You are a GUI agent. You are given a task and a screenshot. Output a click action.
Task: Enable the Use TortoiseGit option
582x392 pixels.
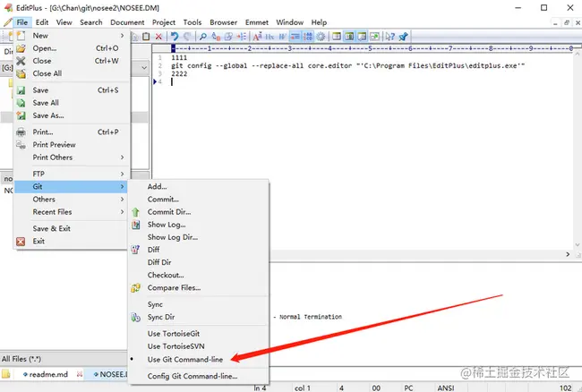[199, 334]
